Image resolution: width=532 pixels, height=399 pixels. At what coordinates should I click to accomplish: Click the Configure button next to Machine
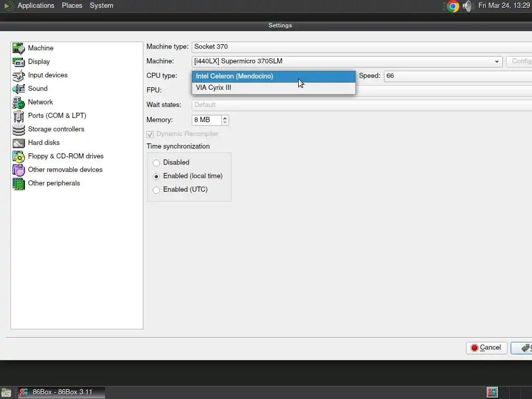pyautogui.click(x=519, y=61)
